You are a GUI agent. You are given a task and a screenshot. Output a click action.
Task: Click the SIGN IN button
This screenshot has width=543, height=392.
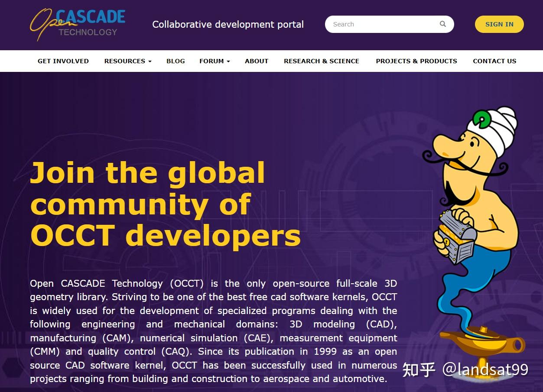tap(499, 24)
